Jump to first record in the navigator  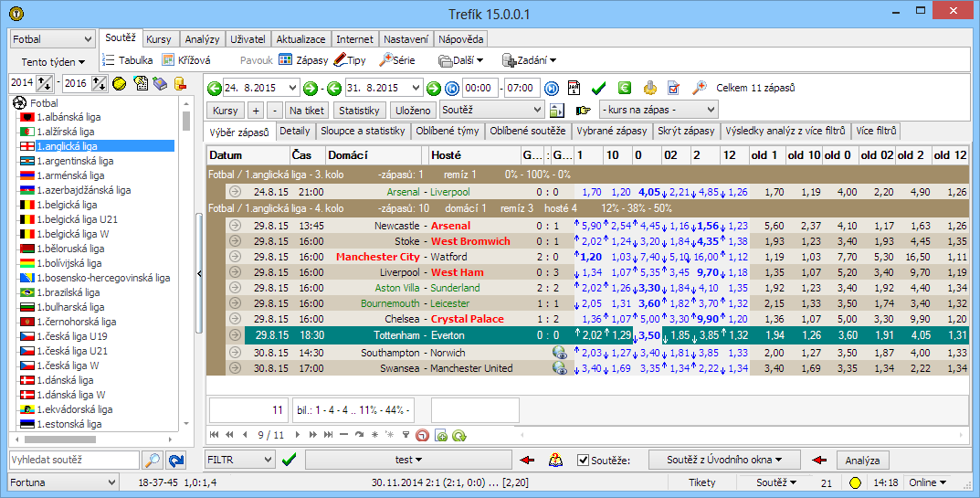pyautogui.click(x=215, y=435)
